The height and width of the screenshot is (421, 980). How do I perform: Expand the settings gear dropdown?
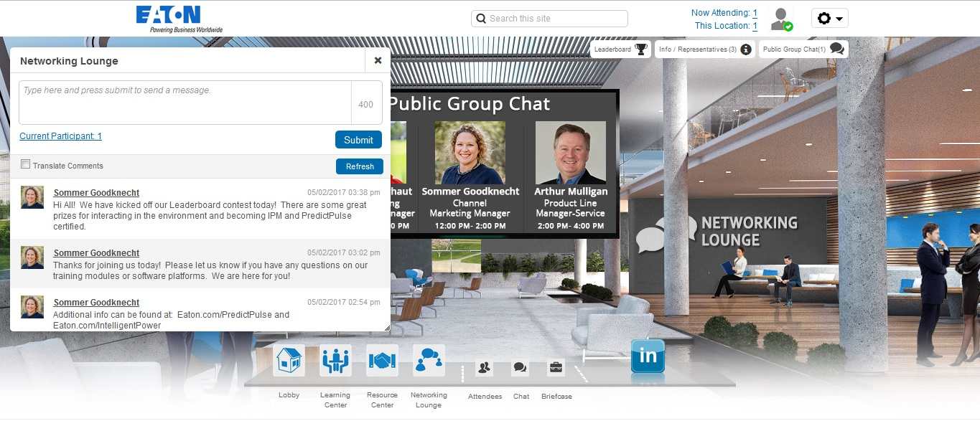point(829,19)
